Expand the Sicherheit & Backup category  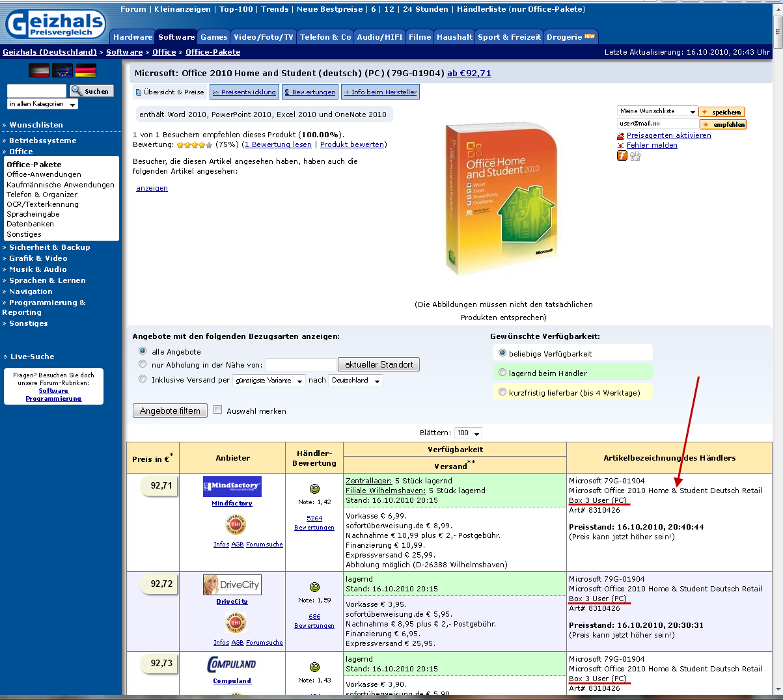(x=49, y=247)
